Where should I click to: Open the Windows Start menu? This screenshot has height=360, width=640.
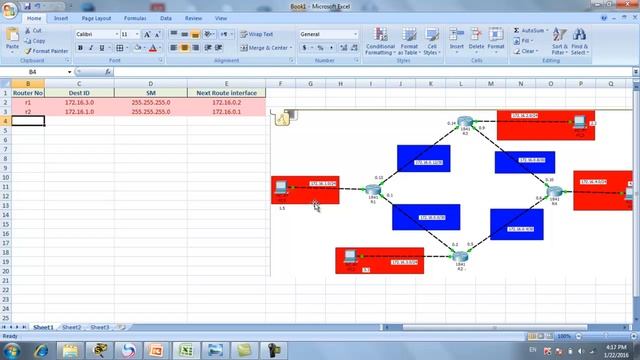pyautogui.click(x=12, y=351)
